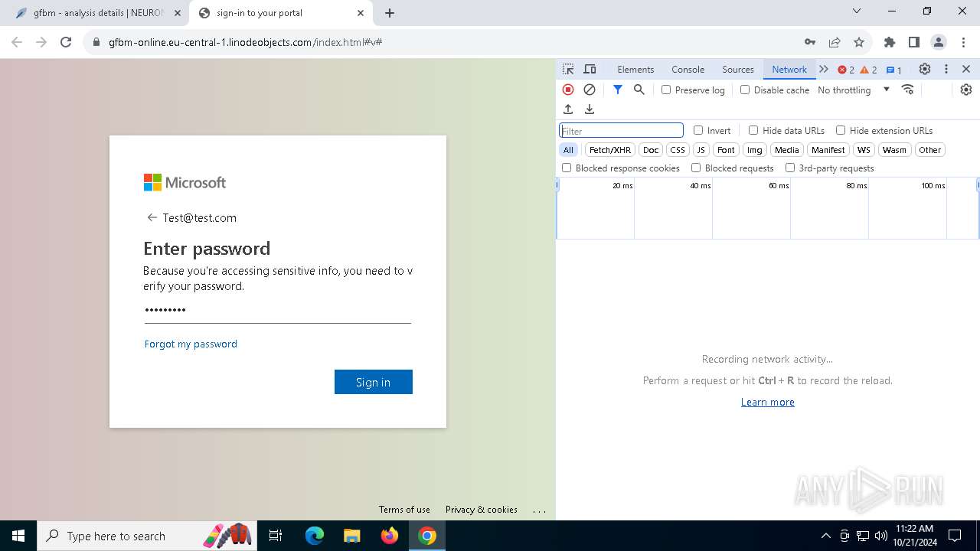Clear the network log

[590, 90]
